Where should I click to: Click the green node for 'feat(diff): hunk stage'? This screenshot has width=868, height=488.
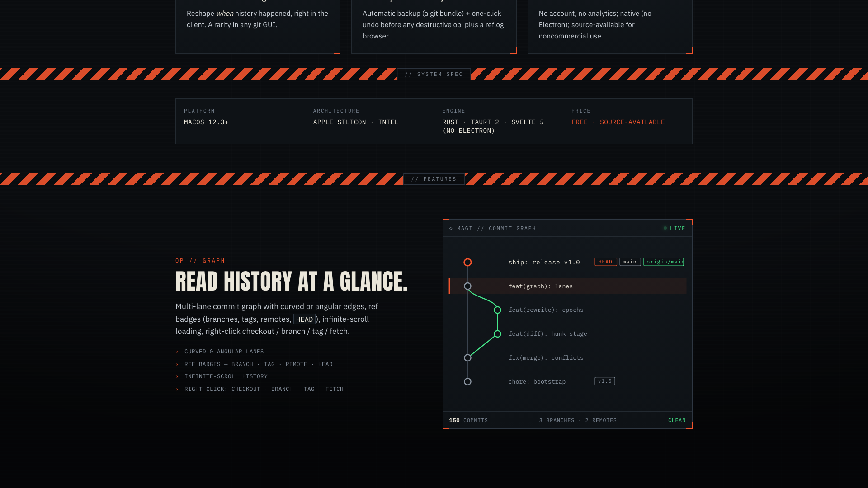(x=497, y=334)
